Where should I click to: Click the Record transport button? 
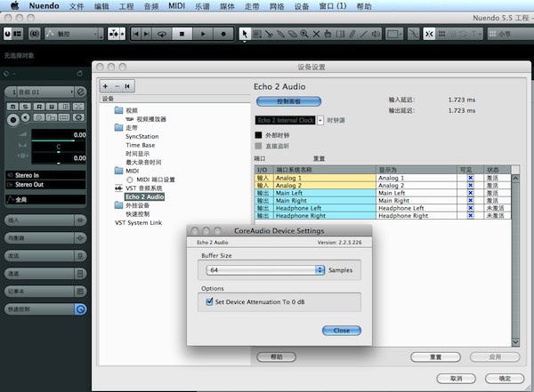pos(223,34)
